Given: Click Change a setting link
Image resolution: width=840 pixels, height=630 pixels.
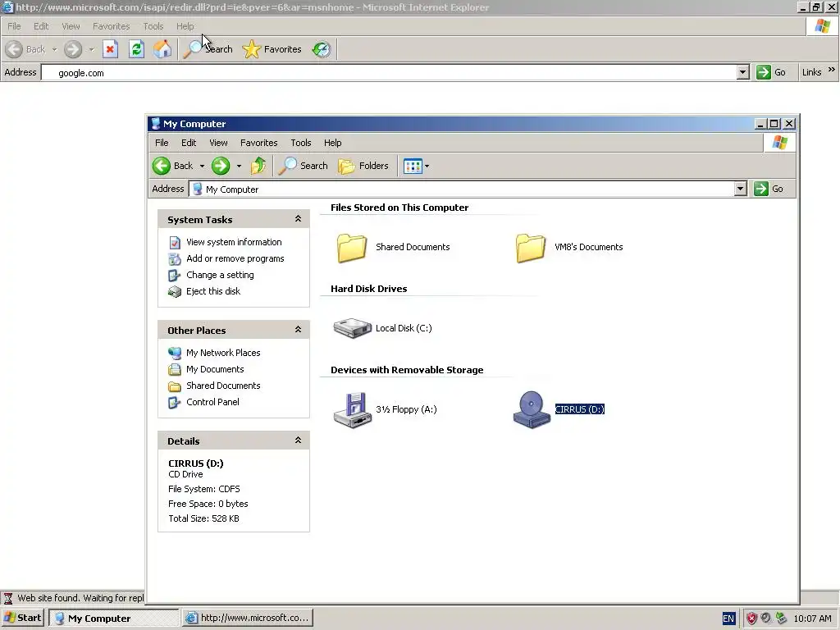Looking at the screenshot, I should (x=220, y=275).
